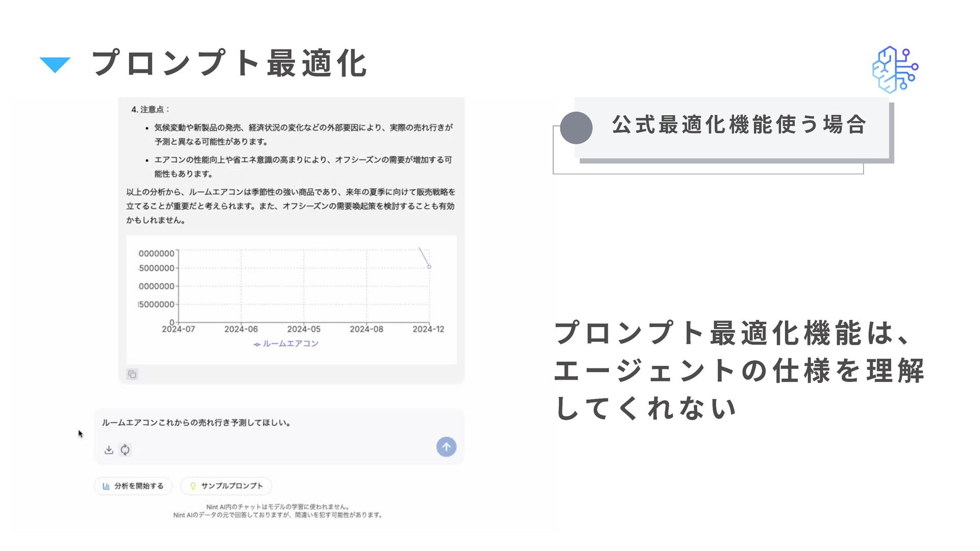Click the copy response icon below chart

click(x=132, y=374)
